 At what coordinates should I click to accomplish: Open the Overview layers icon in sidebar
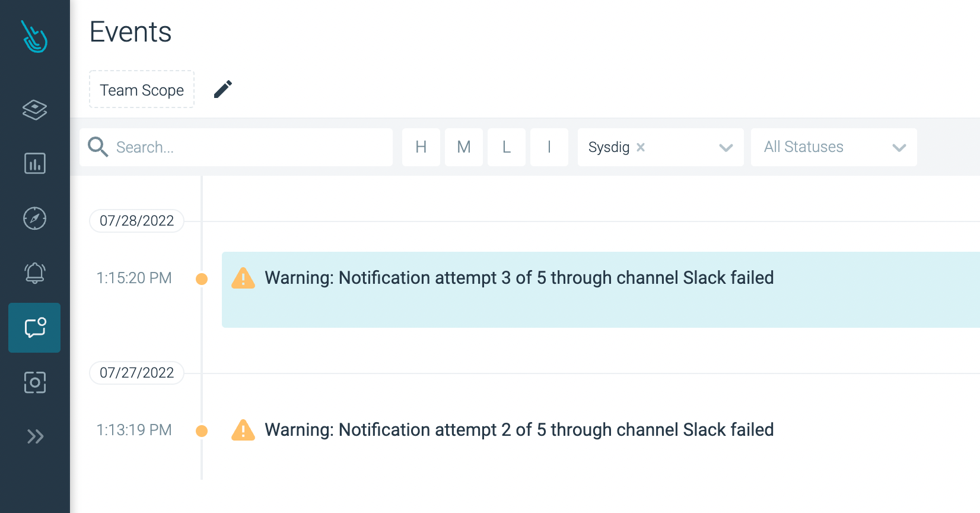(x=34, y=109)
